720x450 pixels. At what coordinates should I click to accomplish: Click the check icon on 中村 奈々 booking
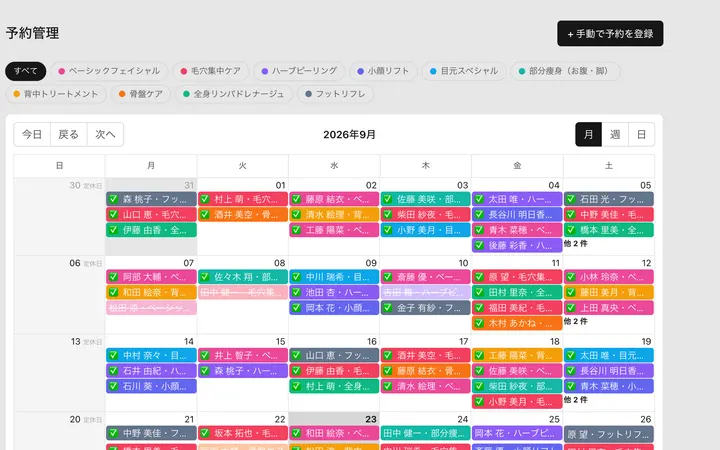(x=114, y=355)
